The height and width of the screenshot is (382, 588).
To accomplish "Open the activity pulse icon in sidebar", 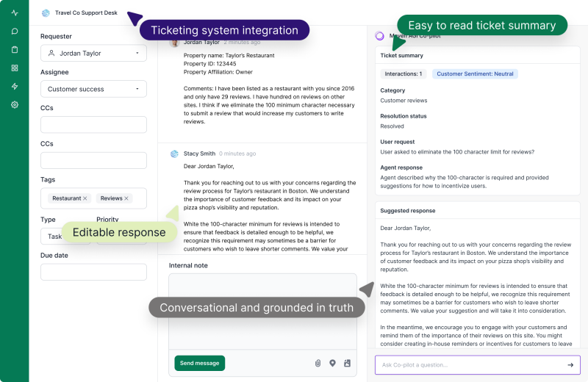I will (x=15, y=12).
